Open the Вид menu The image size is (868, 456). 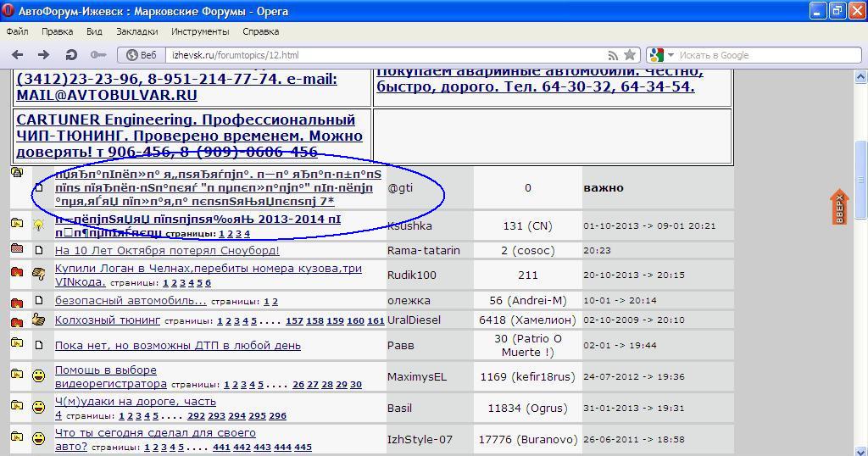[x=94, y=31]
